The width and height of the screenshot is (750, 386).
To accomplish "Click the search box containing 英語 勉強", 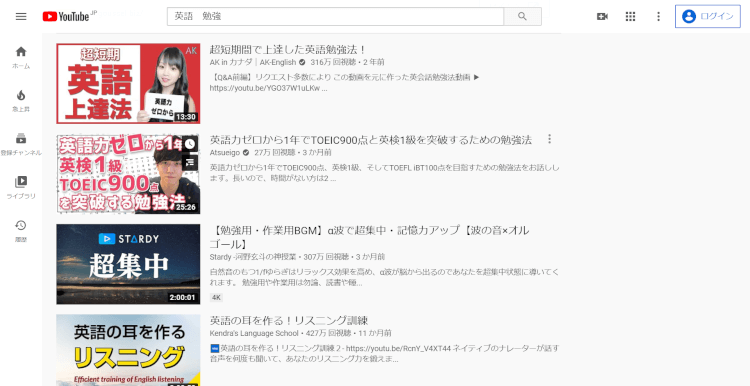I will [x=335, y=16].
